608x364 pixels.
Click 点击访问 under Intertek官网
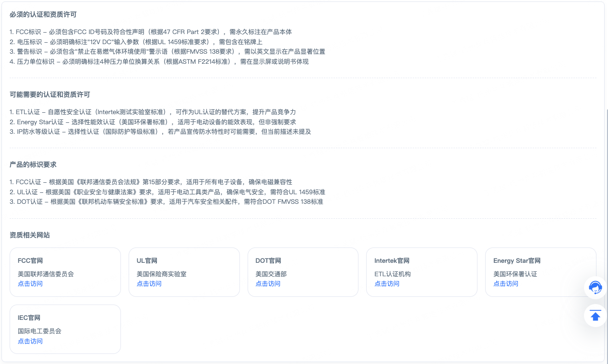tap(387, 284)
